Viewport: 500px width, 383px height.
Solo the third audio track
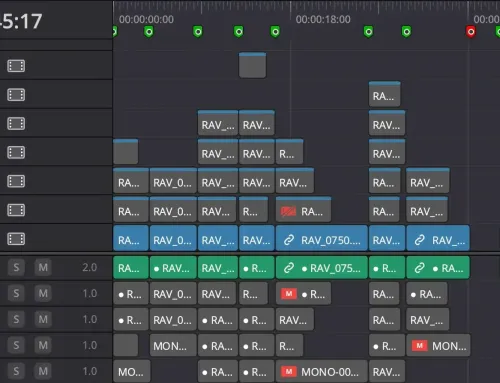pyautogui.click(x=16, y=319)
